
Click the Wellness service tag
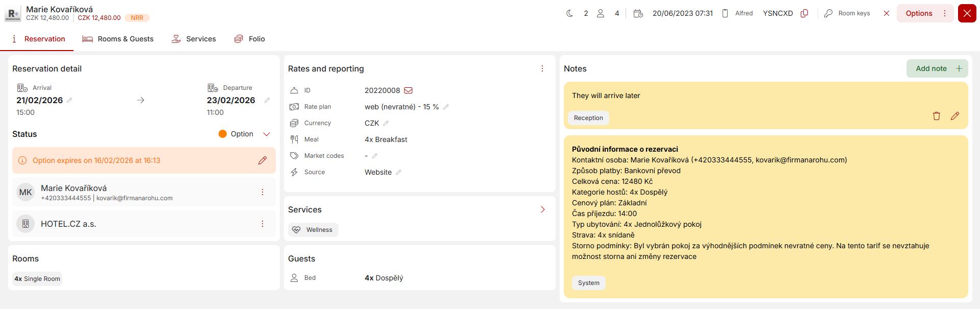313,230
